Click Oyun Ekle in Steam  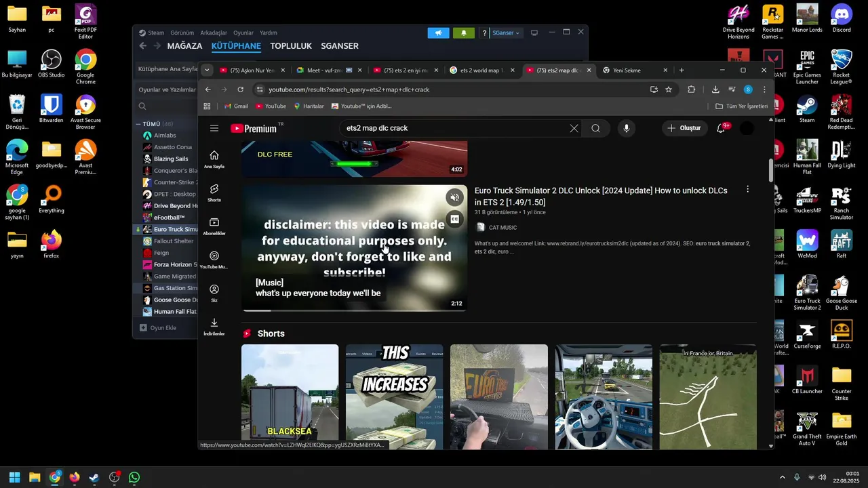tap(158, 328)
